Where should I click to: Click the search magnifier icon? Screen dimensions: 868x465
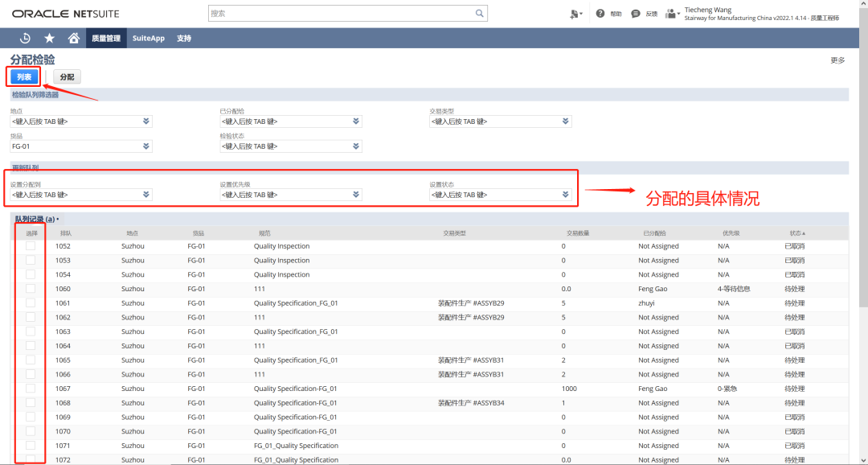point(480,14)
